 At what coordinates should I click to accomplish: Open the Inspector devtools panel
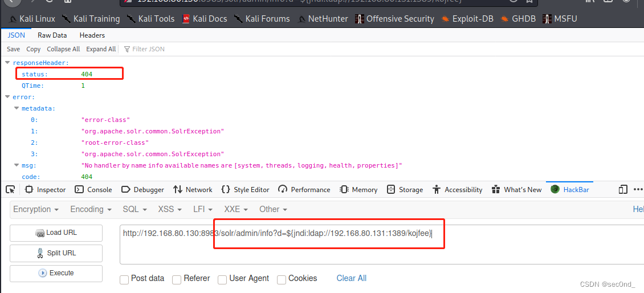(45, 189)
